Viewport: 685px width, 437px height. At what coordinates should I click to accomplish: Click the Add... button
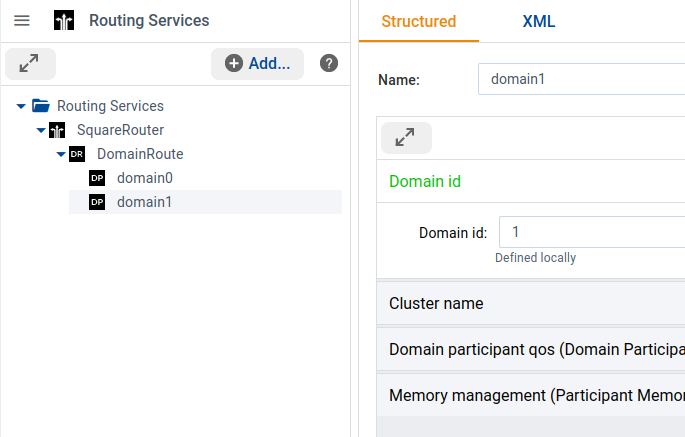click(258, 63)
